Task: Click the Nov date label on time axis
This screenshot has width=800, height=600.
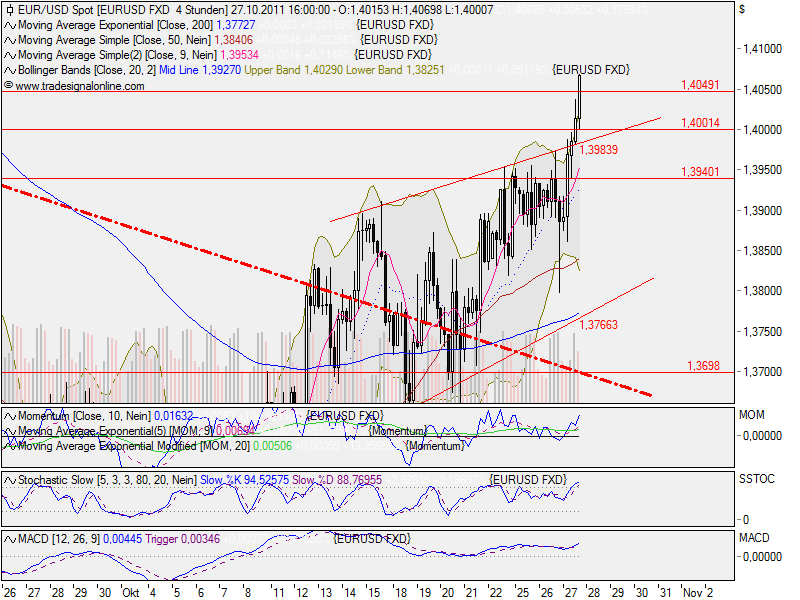Action: tap(692, 593)
